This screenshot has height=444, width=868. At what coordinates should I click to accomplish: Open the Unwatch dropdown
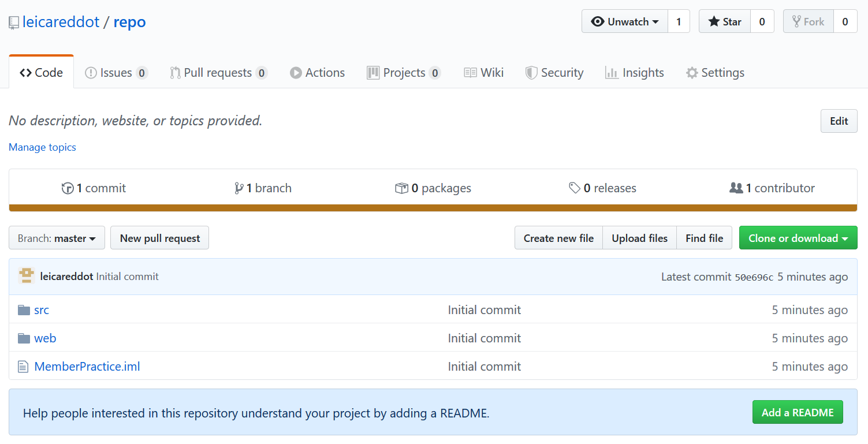click(625, 22)
